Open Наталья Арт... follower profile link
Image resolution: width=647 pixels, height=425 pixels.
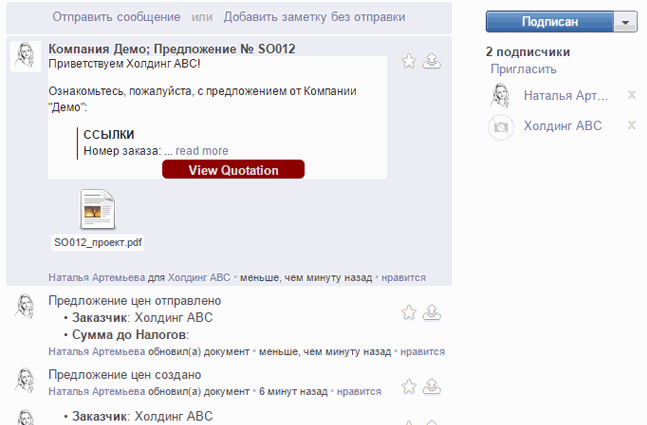click(566, 95)
